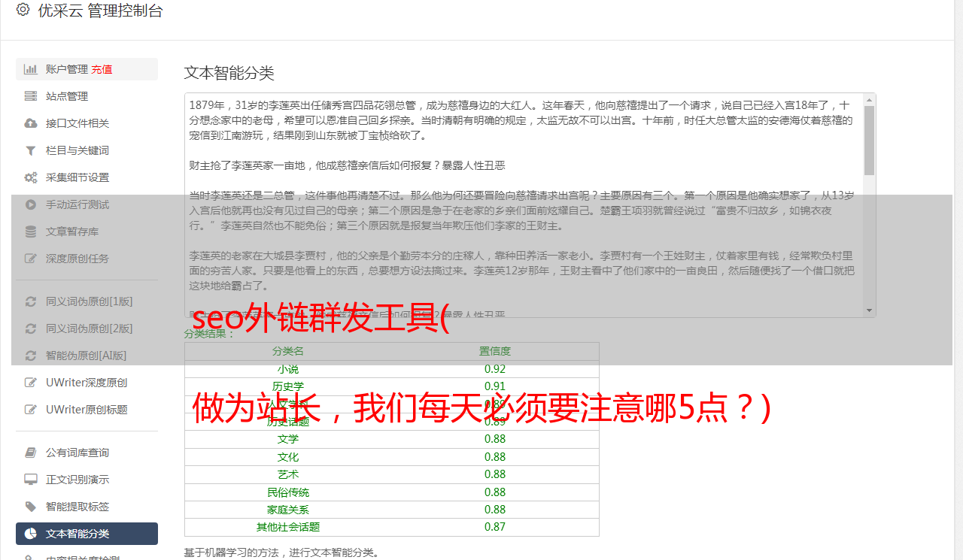
Task: Click the book icon for 公有词库查询
Action: point(31,453)
